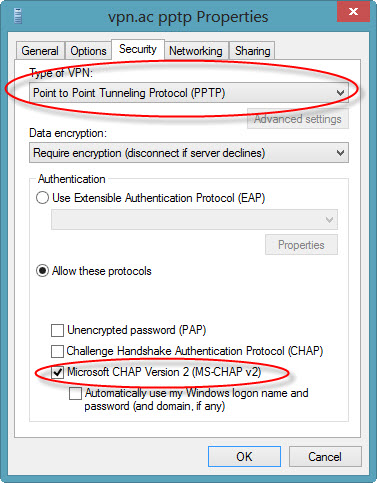Viewport: 377px width, 483px height.
Task: Select the Security tab
Action: point(138,49)
